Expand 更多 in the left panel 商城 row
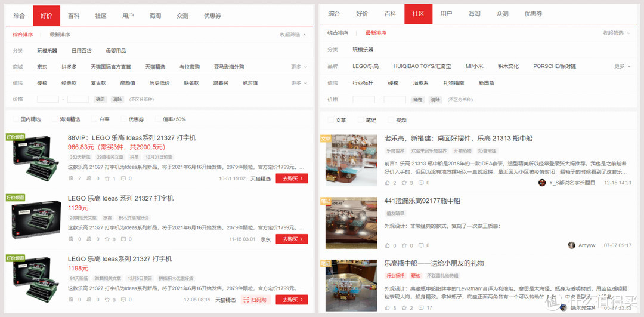 click(299, 67)
